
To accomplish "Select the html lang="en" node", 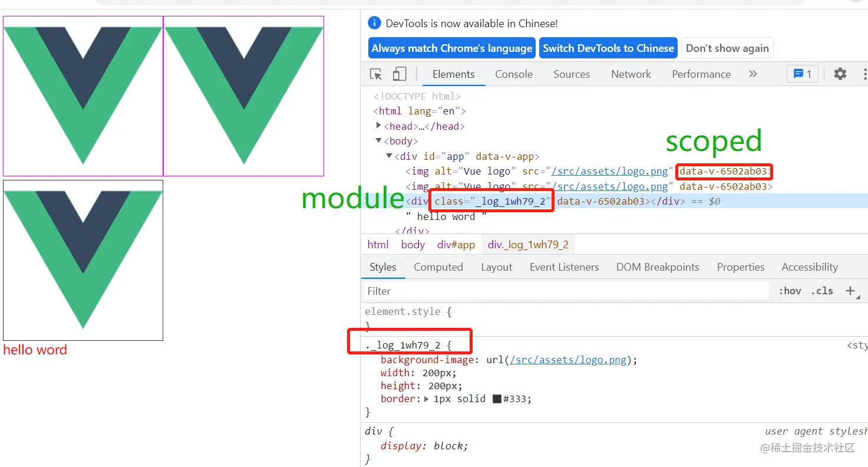I will pyautogui.click(x=420, y=111).
